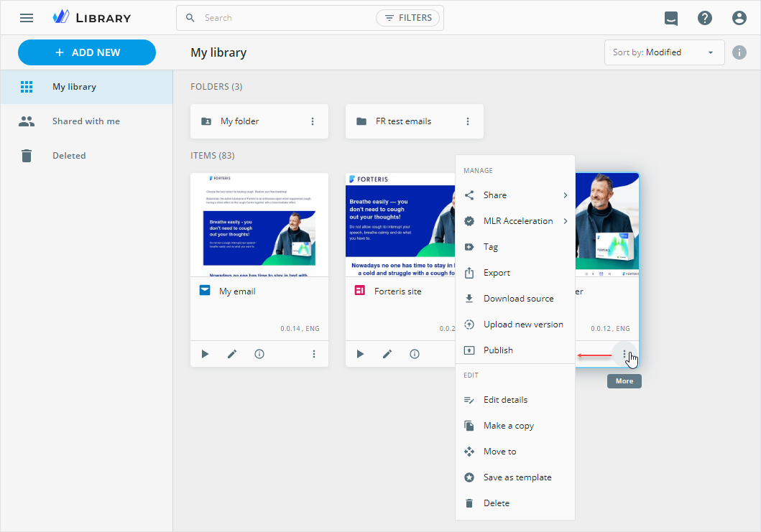The height and width of the screenshot is (532, 761).
Task: Click the ADD NEW button
Action: coord(87,52)
